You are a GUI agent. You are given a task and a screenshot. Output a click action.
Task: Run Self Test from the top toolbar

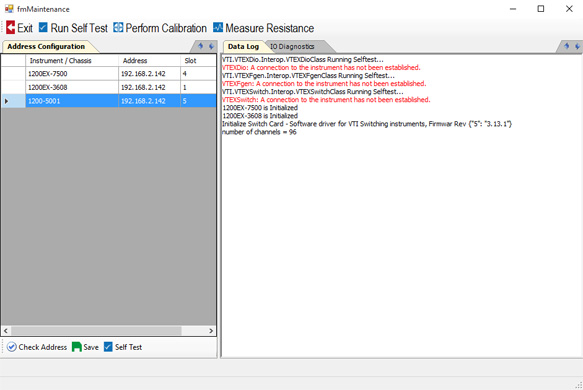pos(79,28)
